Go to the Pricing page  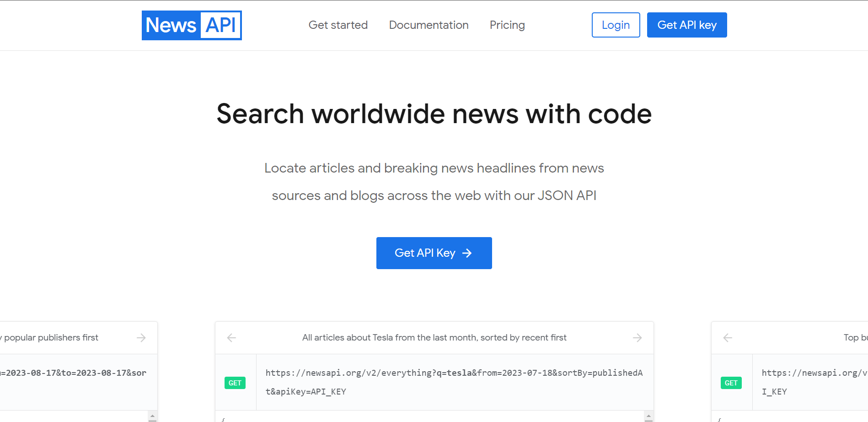[507, 25]
